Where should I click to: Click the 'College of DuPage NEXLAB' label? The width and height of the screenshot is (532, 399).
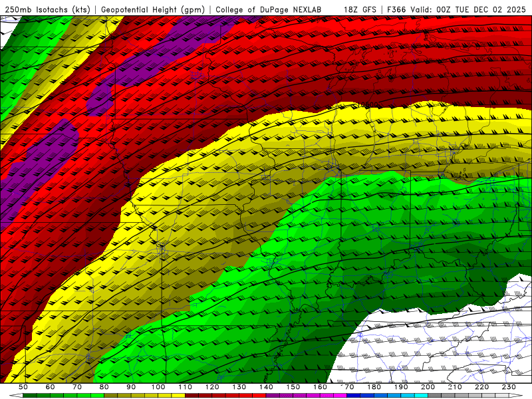269,9
